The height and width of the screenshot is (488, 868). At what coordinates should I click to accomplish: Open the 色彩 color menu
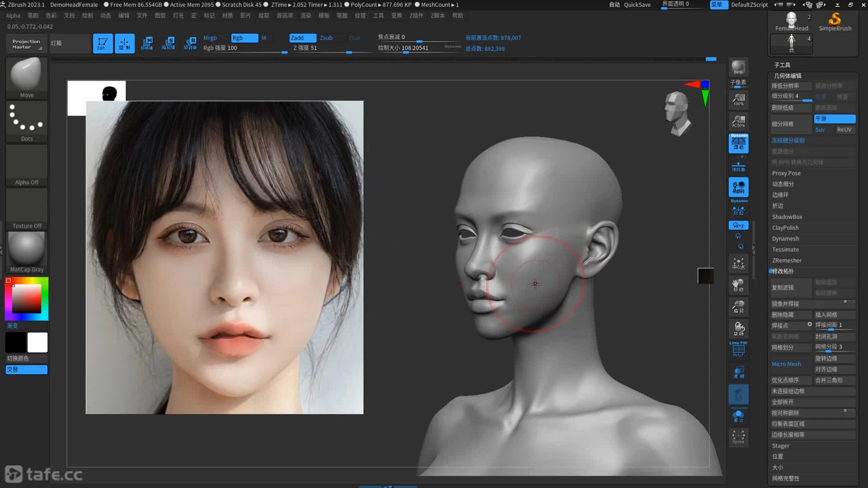click(x=51, y=15)
